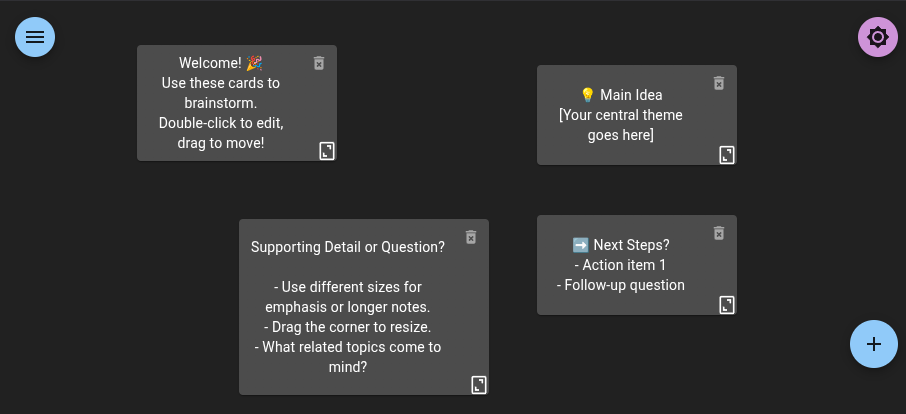Click the 'Double-click to edit' line
The height and width of the screenshot is (414, 906).
(x=220, y=123)
